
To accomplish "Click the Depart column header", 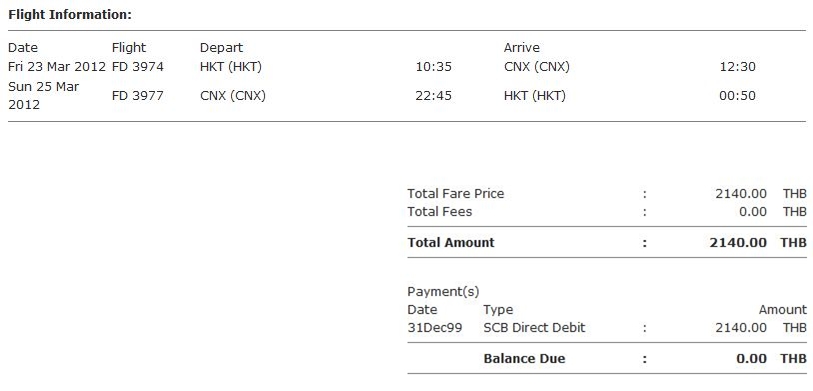I will [x=221, y=48].
